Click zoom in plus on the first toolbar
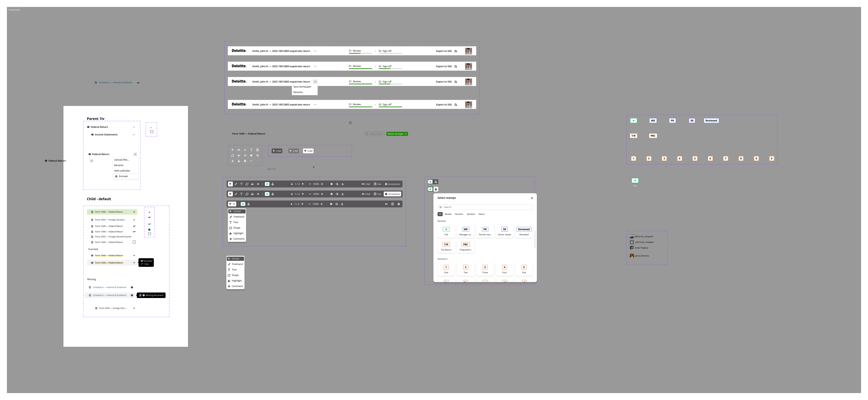The height and width of the screenshot is (400, 868). pyautogui.click(x=322, y=184)
